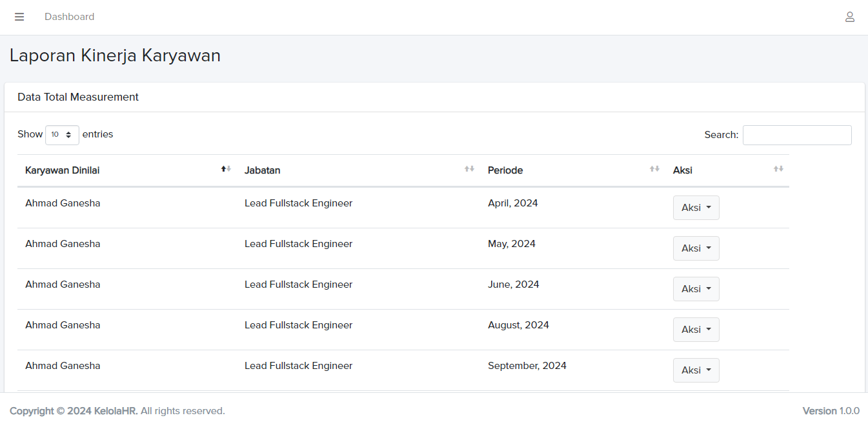Sort by Periode column arrows
Viewport: 868px width, 429px height.
coord(654,169)
